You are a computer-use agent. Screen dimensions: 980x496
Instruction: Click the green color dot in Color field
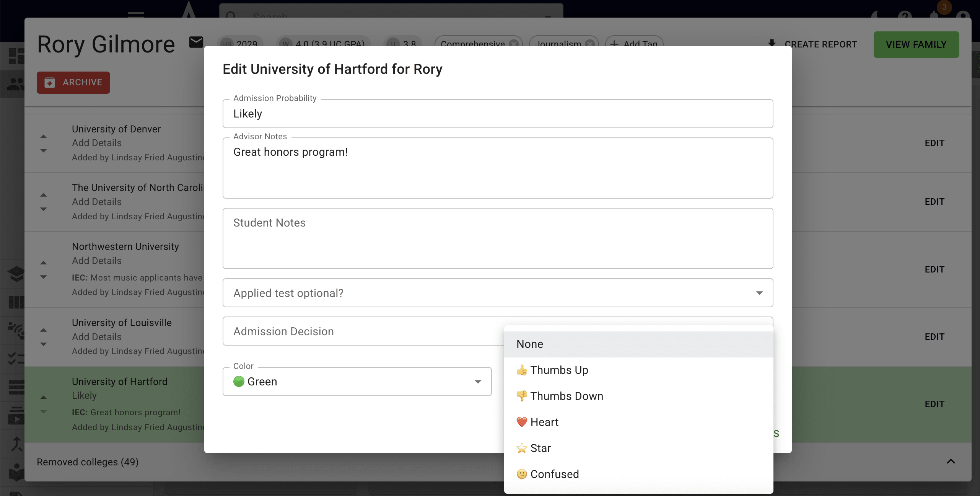(x=239, y=382)
